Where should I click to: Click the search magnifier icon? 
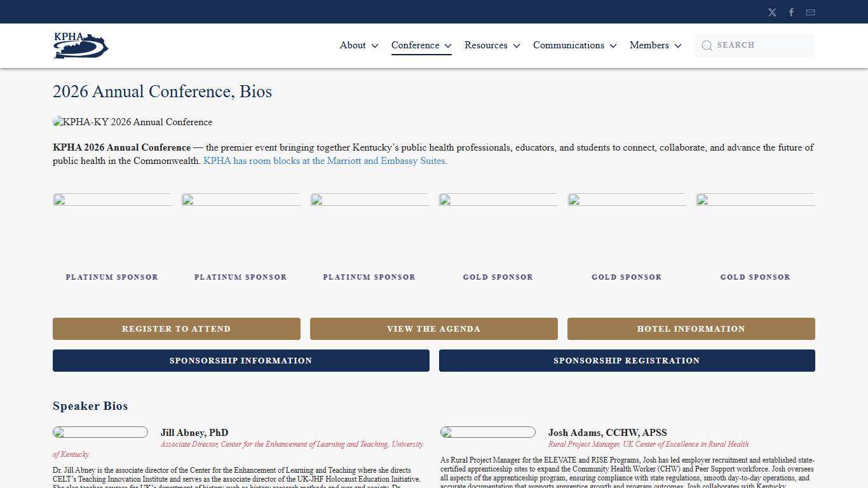tap(707, 45)
